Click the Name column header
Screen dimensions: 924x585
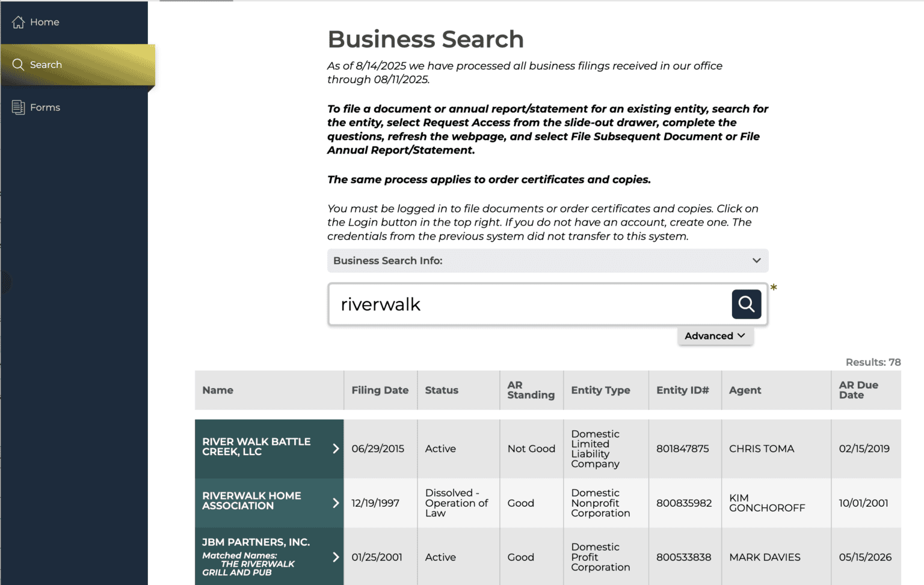point(218,390)
